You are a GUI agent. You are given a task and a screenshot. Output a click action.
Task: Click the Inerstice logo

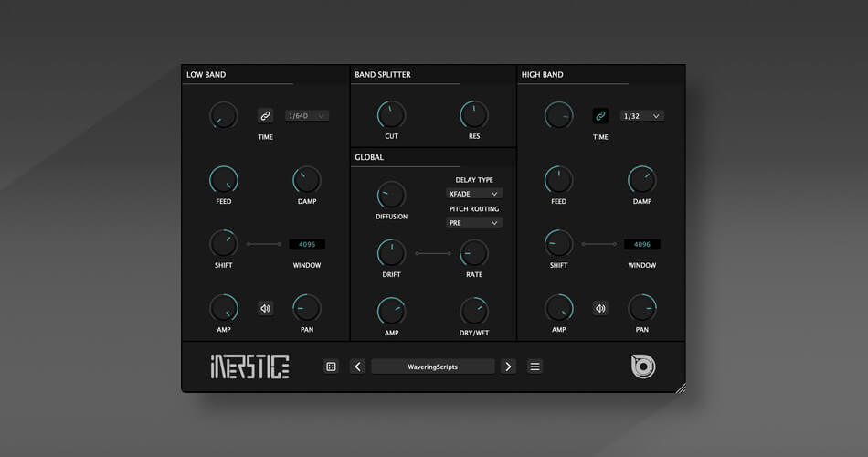(249, 367)
